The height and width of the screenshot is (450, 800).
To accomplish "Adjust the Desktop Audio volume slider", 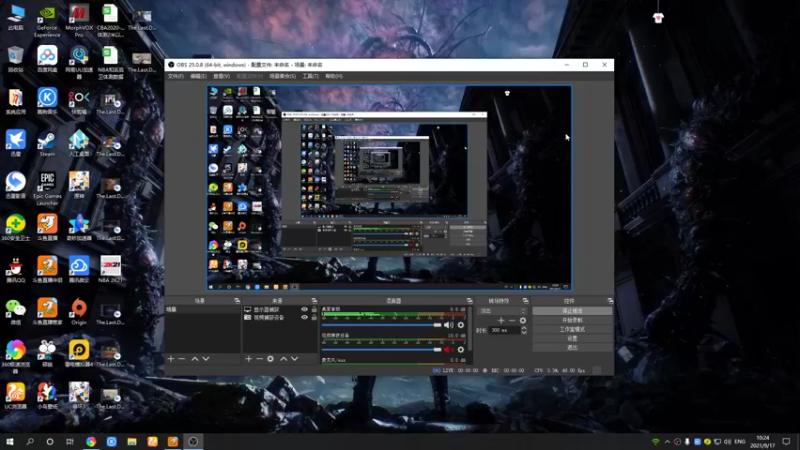I will tap(381, 325).
